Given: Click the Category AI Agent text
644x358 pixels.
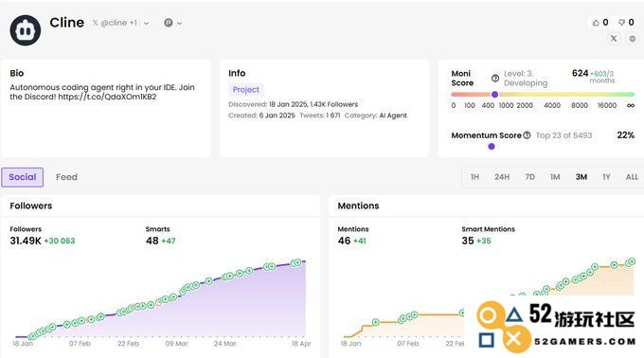Looking at the screenshot, I should click(375, 116).
